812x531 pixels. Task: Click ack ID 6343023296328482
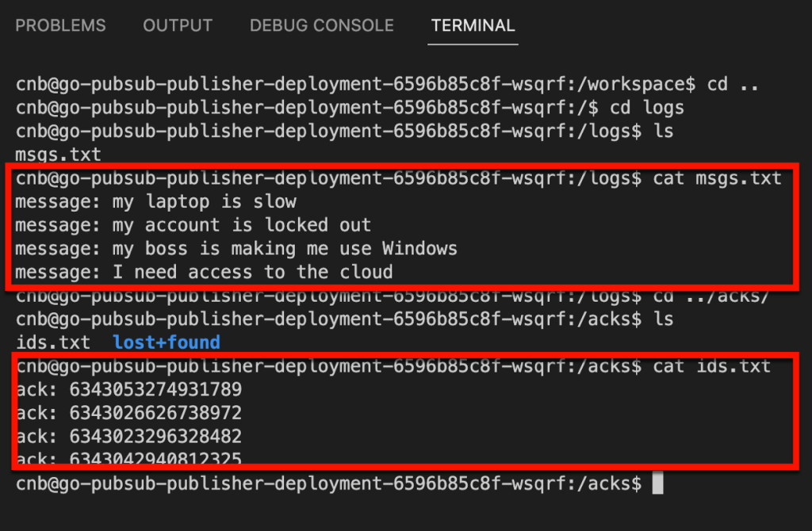point(155,437)
